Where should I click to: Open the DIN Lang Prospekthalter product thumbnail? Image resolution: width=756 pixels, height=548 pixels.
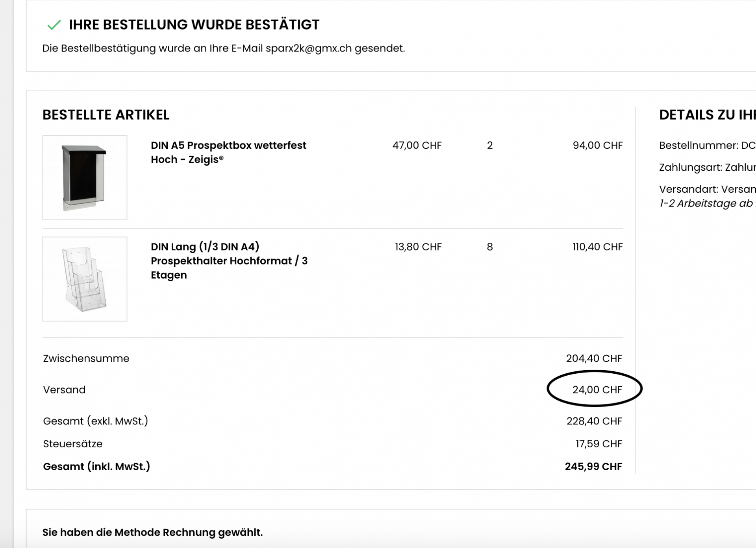coord(85,279)
